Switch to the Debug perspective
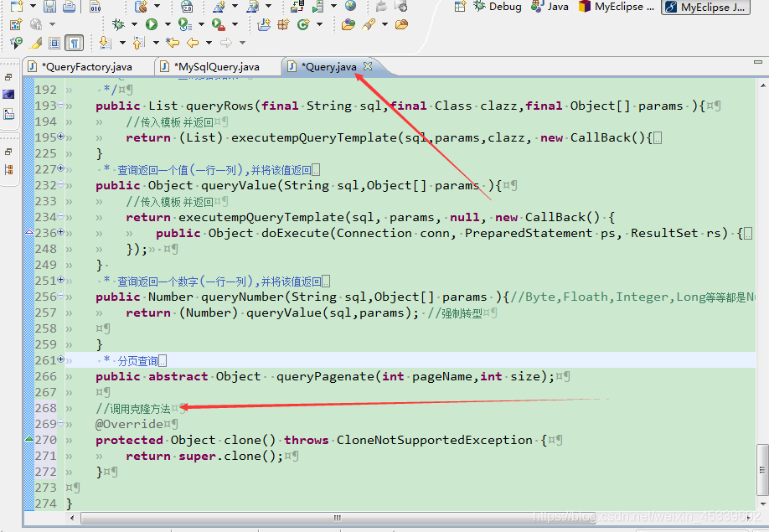Screen dimensions: 769x532 click(x=498, y=7)
